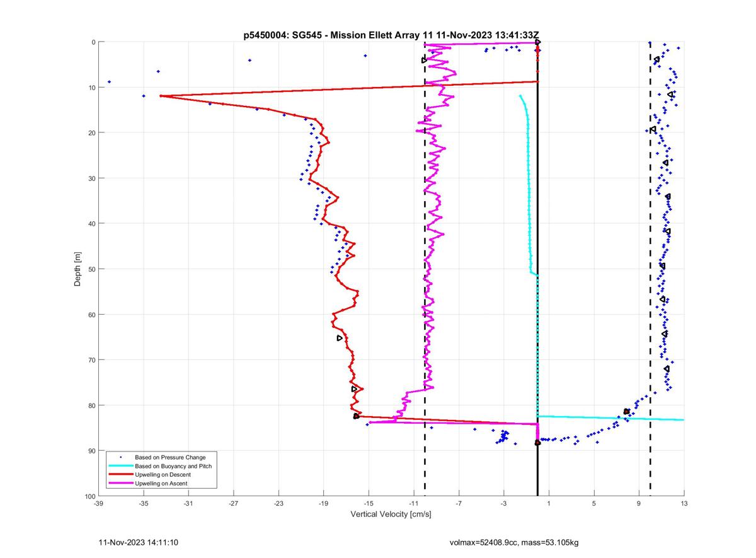
Task: Click depth tick label '50' on y-axis
Action: click(x=91, y=269)
